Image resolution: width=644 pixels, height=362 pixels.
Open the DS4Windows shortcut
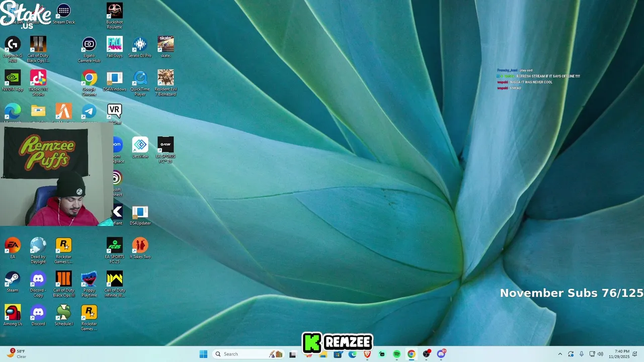point(114,81)
